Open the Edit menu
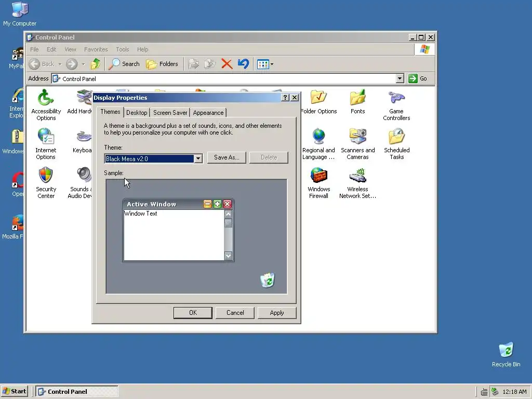 [x=51, y=49]
